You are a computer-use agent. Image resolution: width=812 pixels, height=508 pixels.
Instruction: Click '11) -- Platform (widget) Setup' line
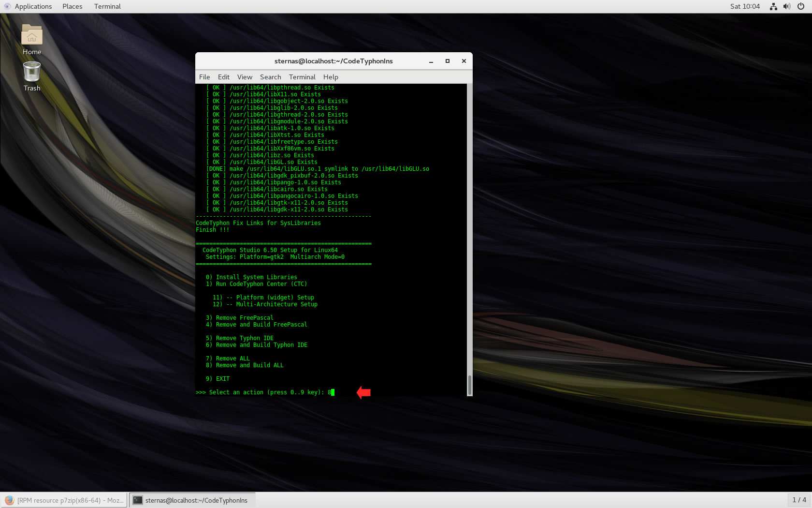tap(263, 298)
